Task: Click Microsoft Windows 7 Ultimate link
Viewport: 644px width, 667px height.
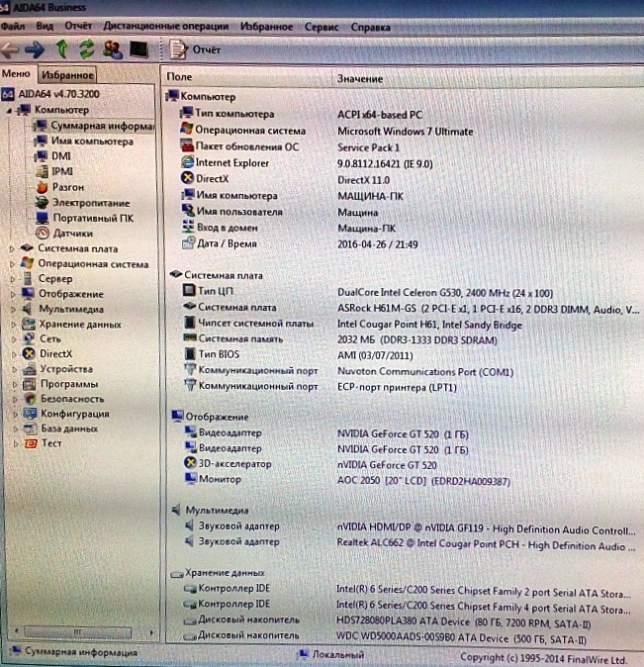Action: (x=405, y=132)
